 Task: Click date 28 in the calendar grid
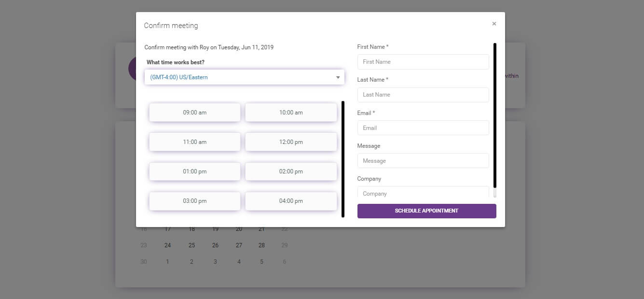click(261, 245)
